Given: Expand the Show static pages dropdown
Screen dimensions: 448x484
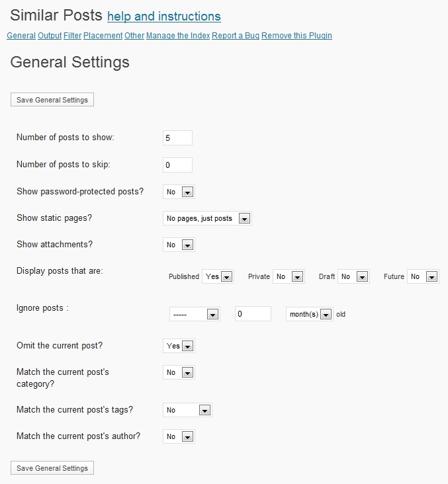Looking at the screenshot, I should click(207, 218).
